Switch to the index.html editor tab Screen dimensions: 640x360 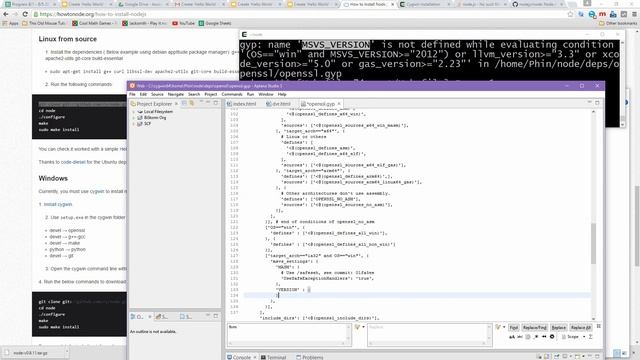coord(242,104)
